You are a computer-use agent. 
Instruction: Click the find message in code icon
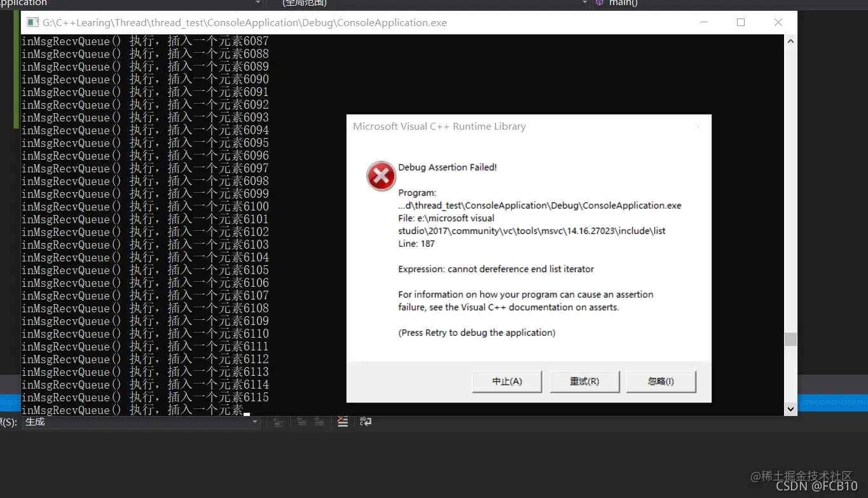click(278, 421)
